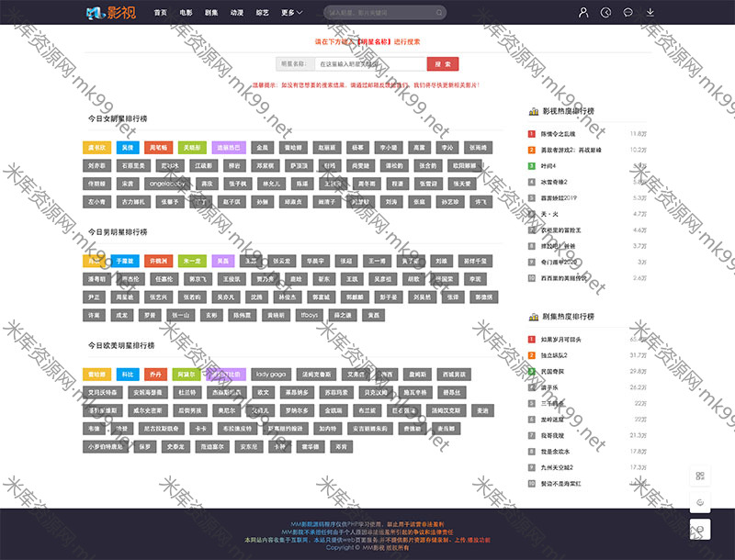Select the tfboys star tag
The height and width of the screenshot is (560, 735).
tap(310, 315)
